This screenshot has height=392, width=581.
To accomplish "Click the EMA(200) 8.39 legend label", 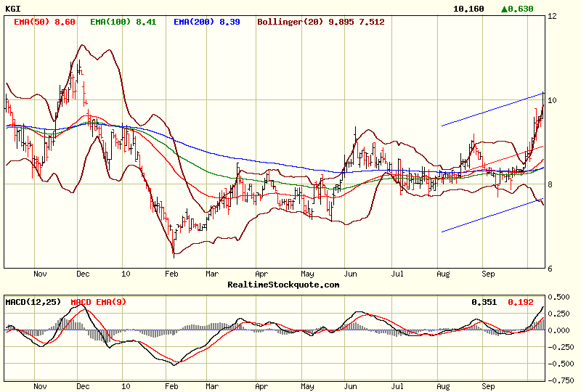I will 207,22.
